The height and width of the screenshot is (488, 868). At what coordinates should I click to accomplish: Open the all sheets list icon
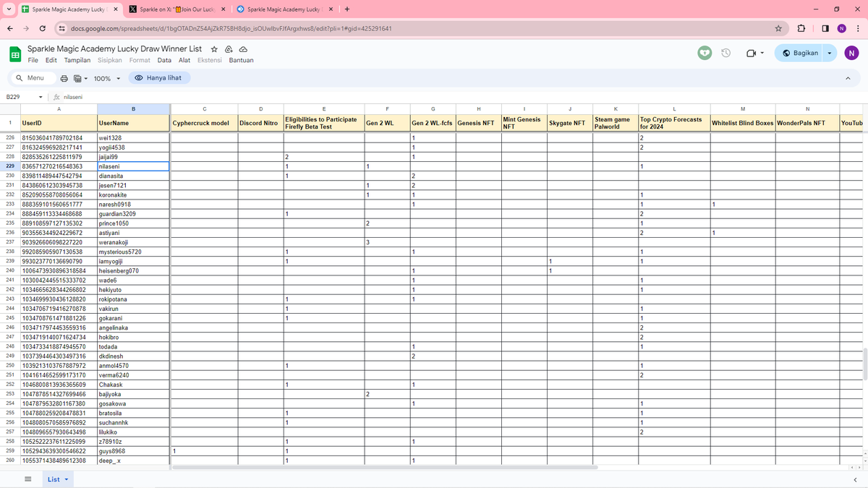28,479
